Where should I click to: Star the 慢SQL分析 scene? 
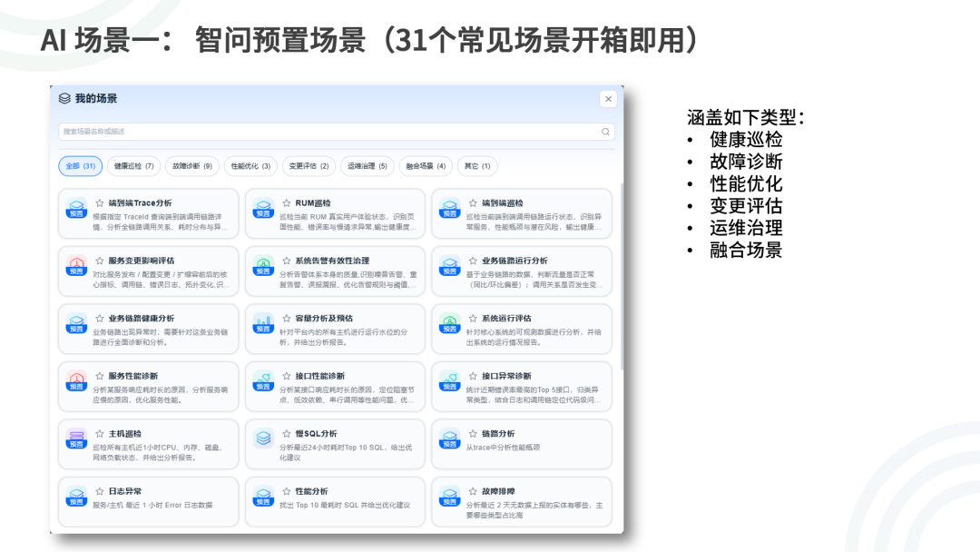(x=286, y=433)
